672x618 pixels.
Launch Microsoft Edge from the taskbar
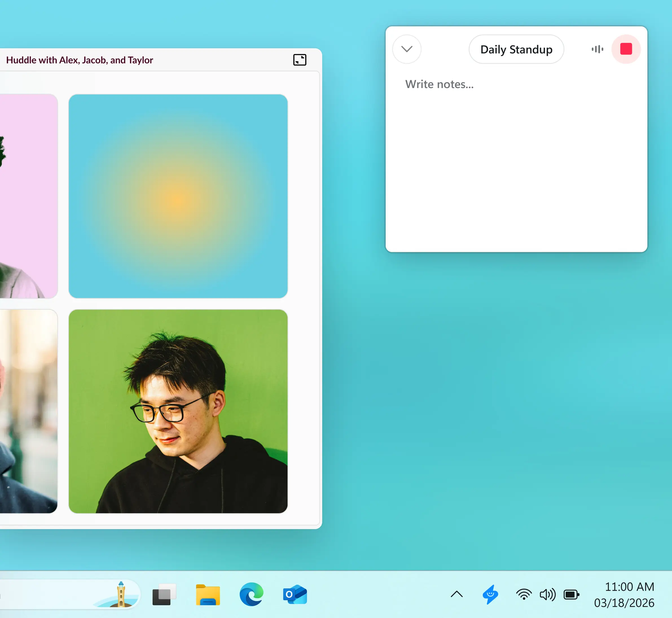[x=251, y=595]
